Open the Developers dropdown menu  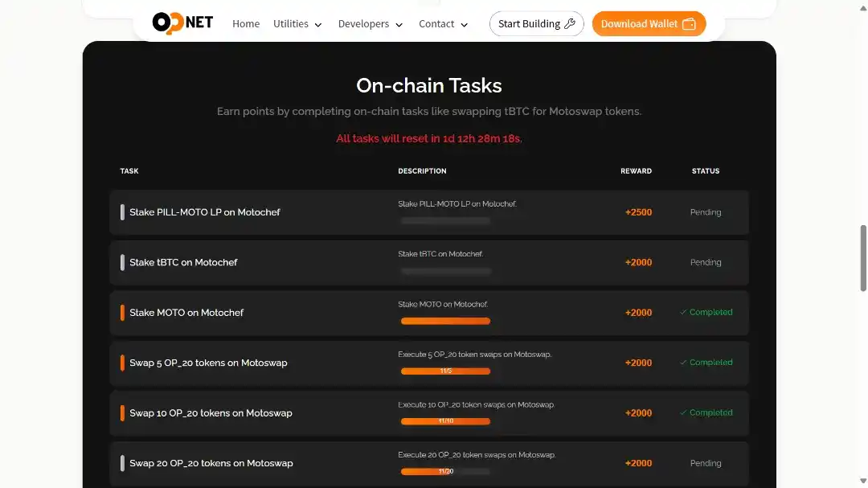[x=371, y=24]
